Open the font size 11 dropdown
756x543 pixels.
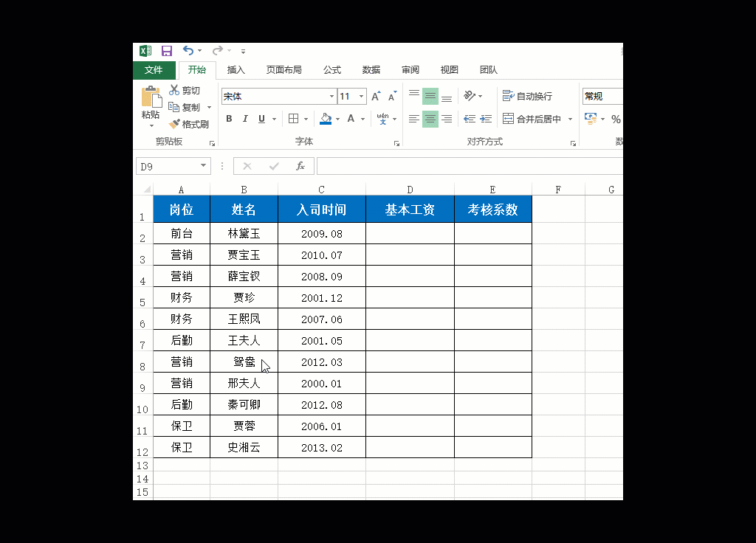coord(360,97)
